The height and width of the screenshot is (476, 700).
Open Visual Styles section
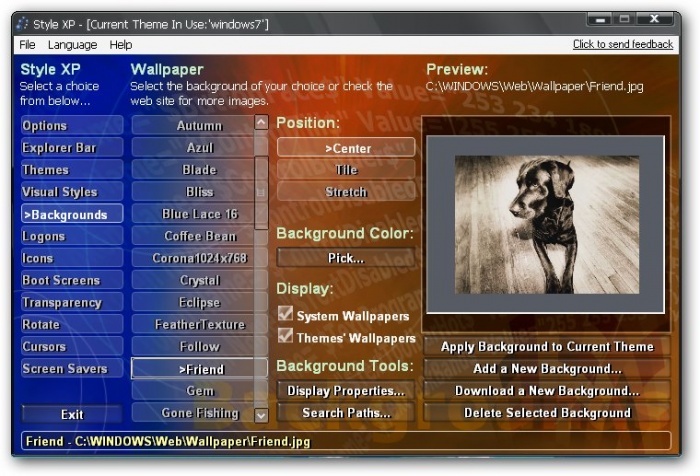pyautogui.click(x=71, y=192)
